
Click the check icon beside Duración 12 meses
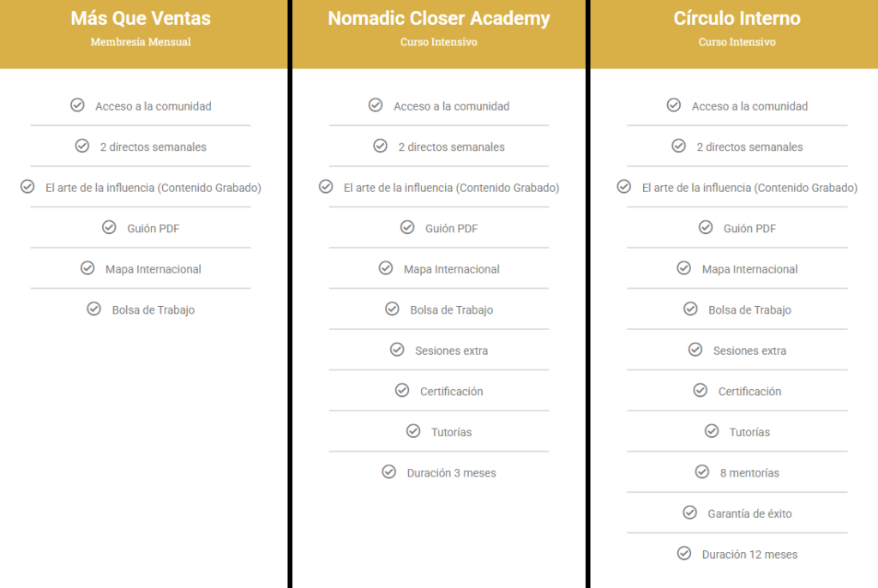[683, 553]
